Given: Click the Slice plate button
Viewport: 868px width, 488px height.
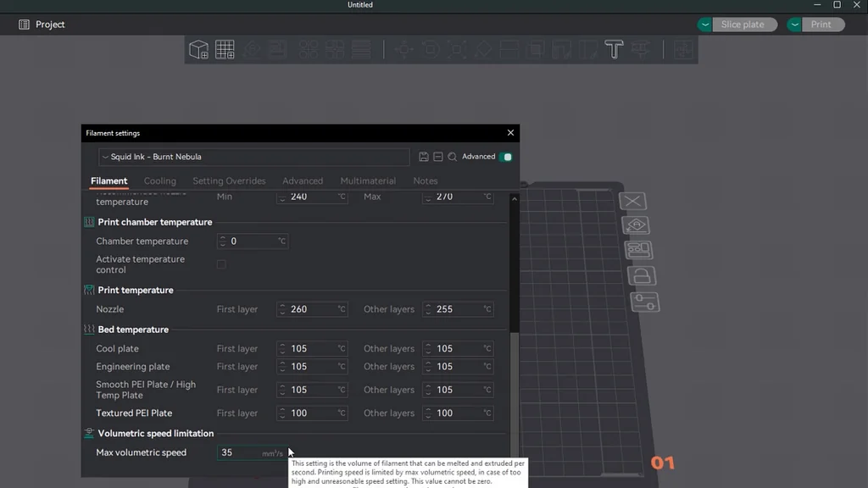Looking at the screenshot, I should 744,25.
